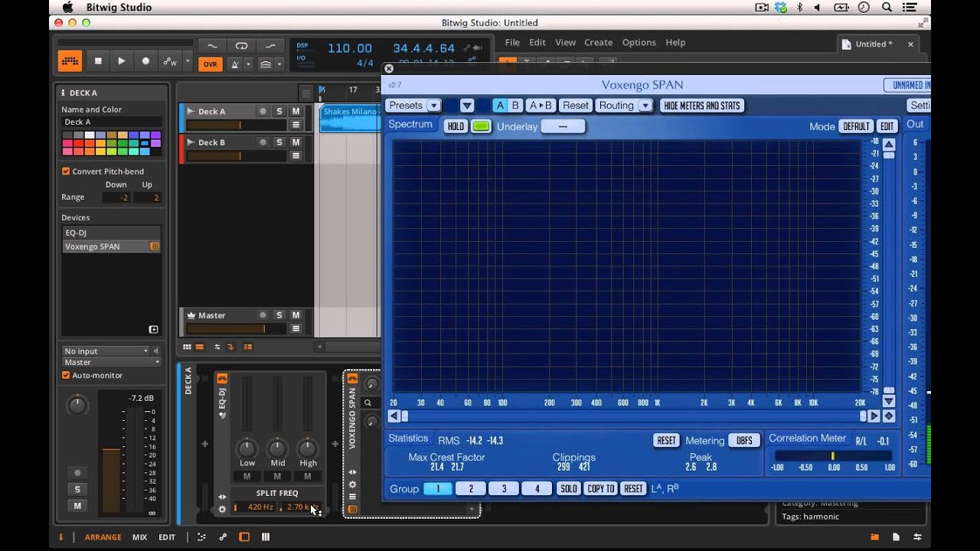Click the Voxengo SPAN device gear icon
This screenshot has height=551, width=980.
click(352, 484)
